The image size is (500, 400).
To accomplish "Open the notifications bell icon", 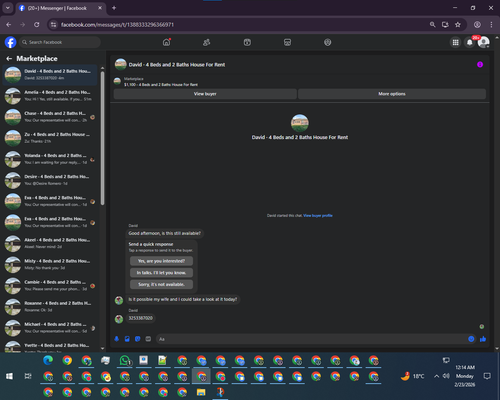I will [470, 42].
